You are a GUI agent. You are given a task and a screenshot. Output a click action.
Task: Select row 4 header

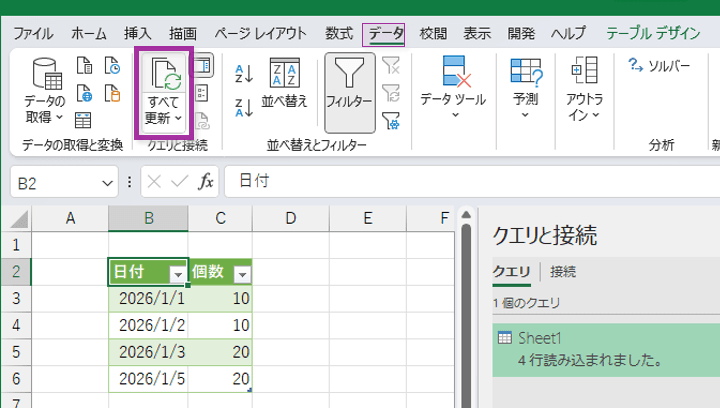16,325
